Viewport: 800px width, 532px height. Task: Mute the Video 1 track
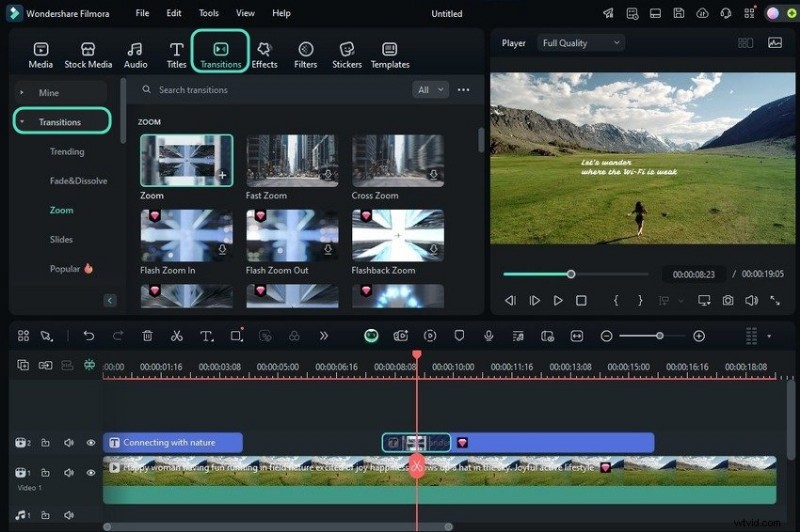tap(69, 472)
